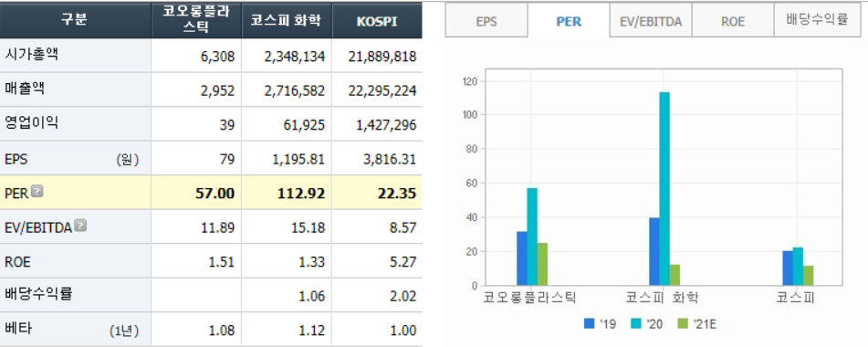Click the 1,427,296 operating profit value
The width and height of the screenshot is (868, 347).
(x=386, y=124)
